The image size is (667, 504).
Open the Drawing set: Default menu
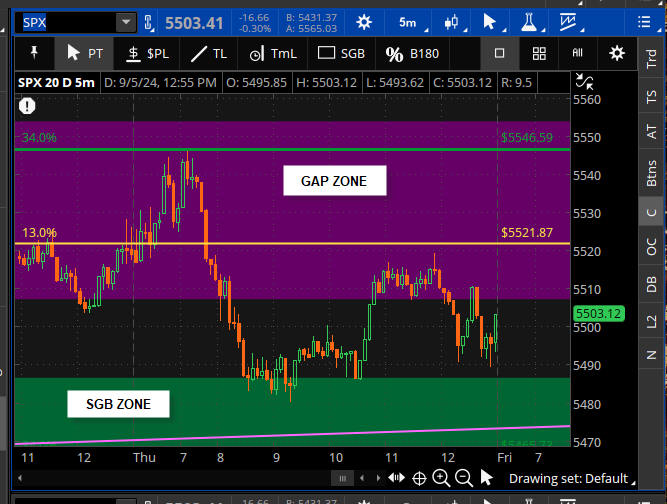[570, 478]
